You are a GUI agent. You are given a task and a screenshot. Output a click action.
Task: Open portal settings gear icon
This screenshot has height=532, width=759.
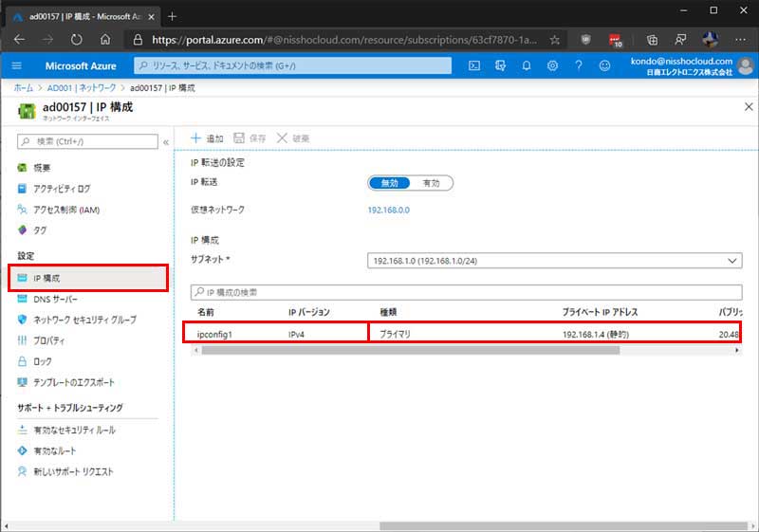click(552, 65)
